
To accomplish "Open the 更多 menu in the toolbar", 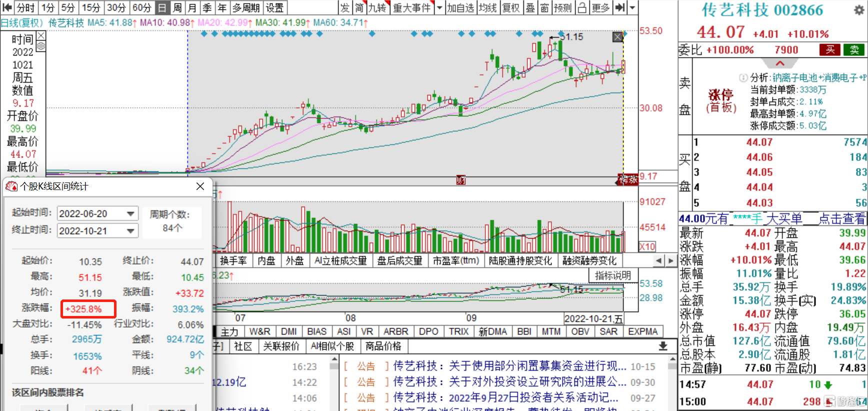I will tap(600, 7).
